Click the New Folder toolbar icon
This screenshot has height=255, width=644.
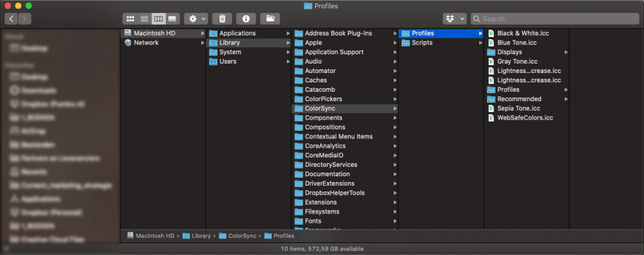tap(270, 19)
